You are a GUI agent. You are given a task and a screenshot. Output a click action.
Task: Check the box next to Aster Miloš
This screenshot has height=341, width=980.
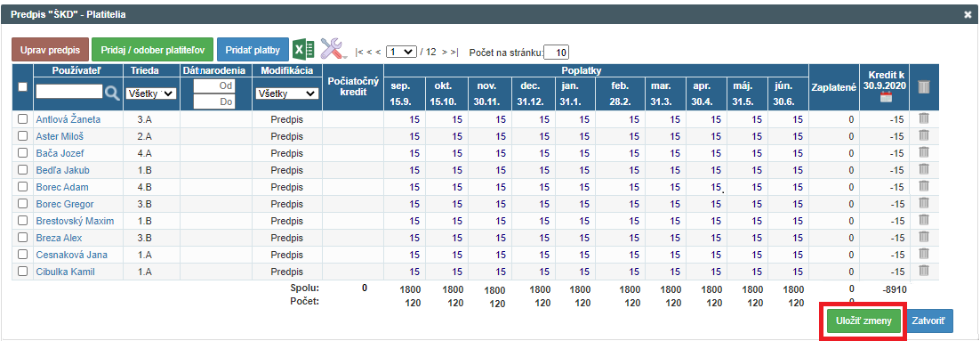22,135
